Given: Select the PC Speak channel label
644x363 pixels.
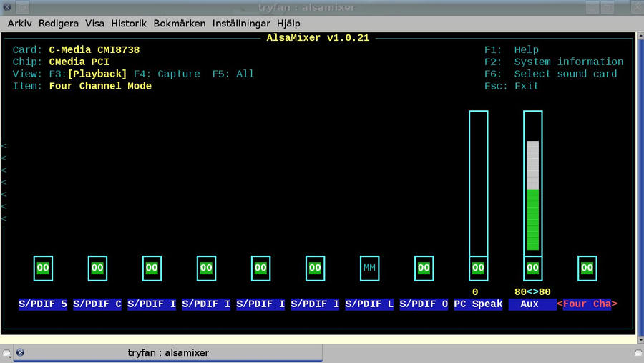Looking at the screenshot, I should pos(478,304).
